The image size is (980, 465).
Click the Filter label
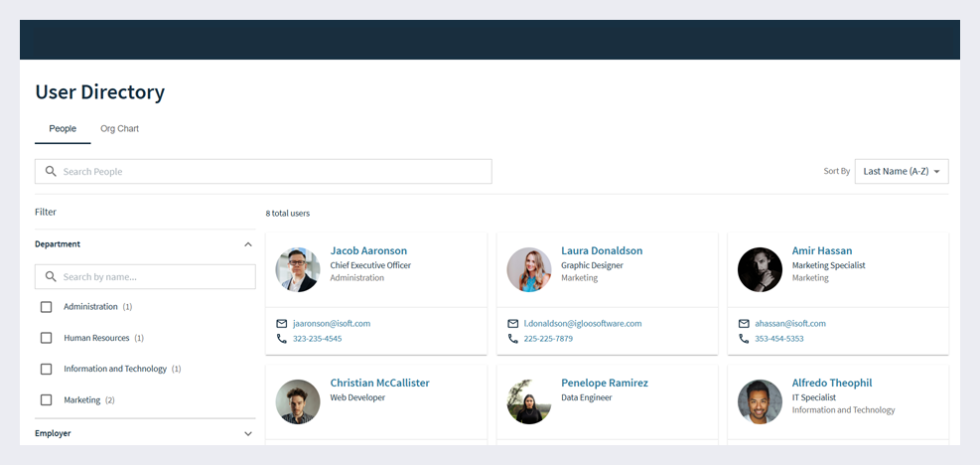click(46, 213)
